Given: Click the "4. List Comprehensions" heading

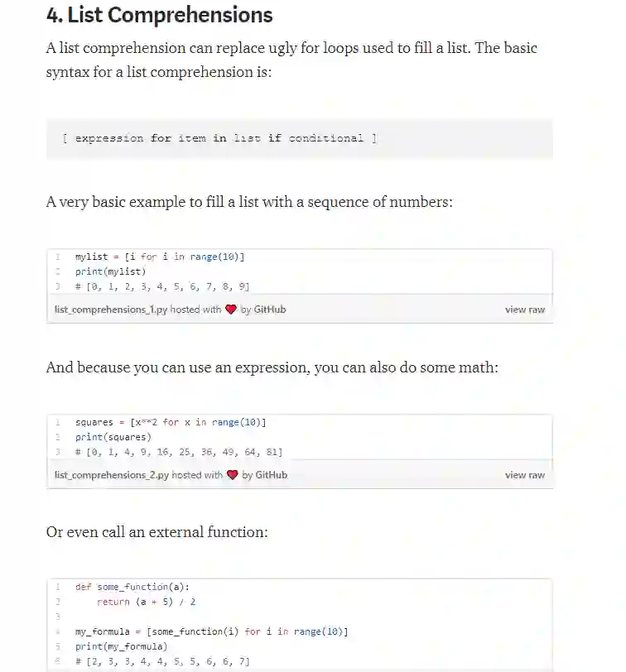Looking at the screenshot, I should point(160,15).
